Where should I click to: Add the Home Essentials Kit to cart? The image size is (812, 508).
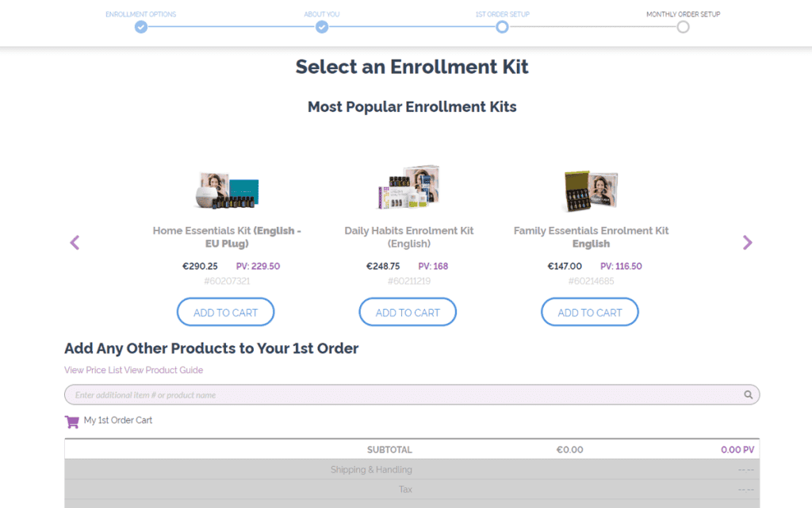pyautogui.click(x=225, y=311)
